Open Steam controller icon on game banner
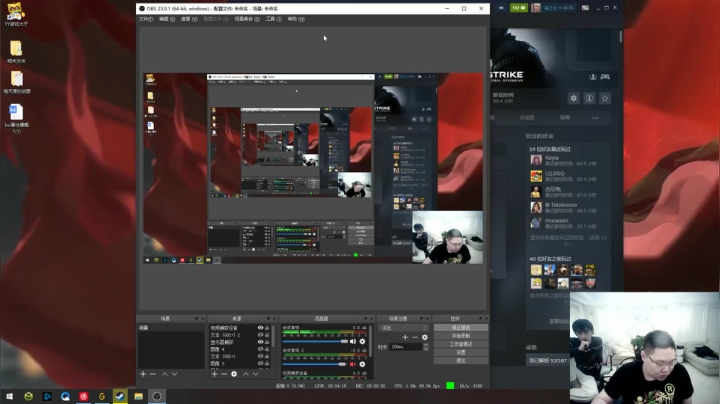720x404 pixels. tap(605, 77)
